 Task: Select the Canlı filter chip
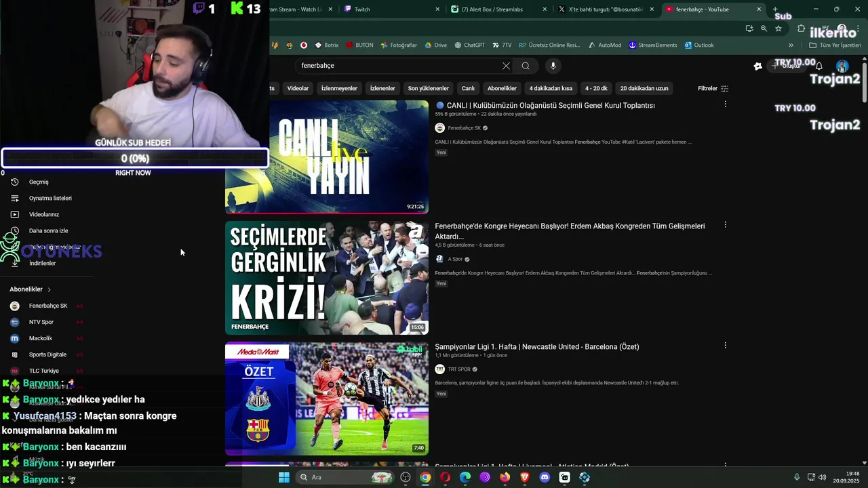point(468,88)
